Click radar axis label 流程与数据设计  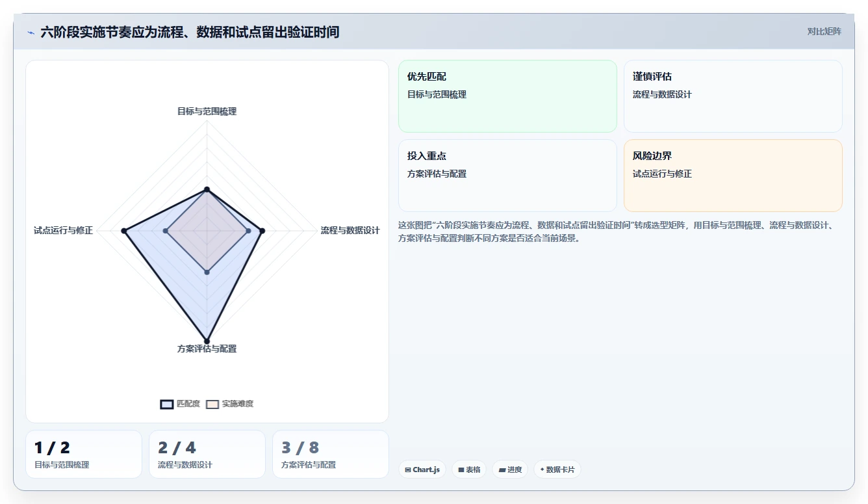coord(350,230)
